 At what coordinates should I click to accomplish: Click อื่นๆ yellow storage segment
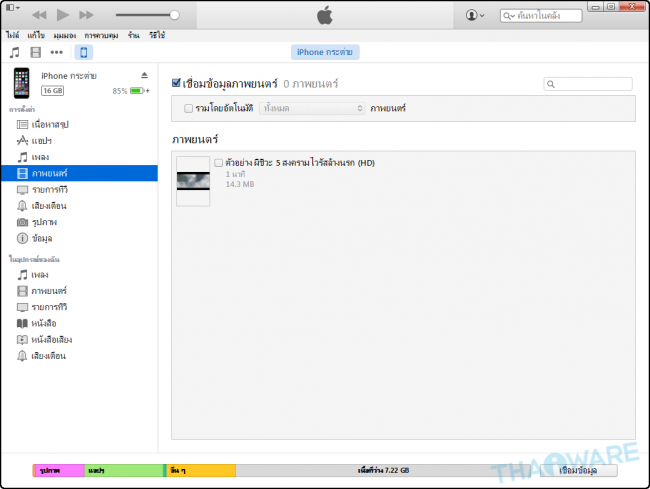pyautogui.click(x=201, y=470)
